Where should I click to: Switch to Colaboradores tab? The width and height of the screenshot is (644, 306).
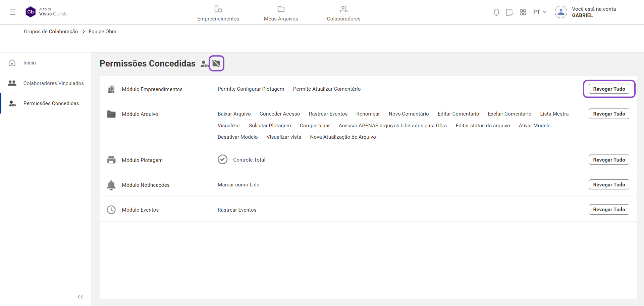343,13
